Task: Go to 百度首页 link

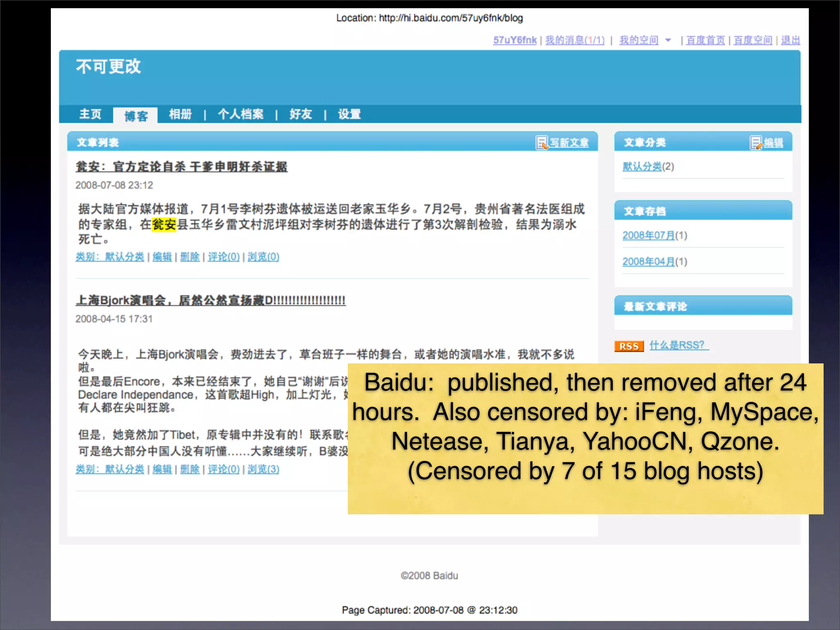Action: [x=705, y=40]
